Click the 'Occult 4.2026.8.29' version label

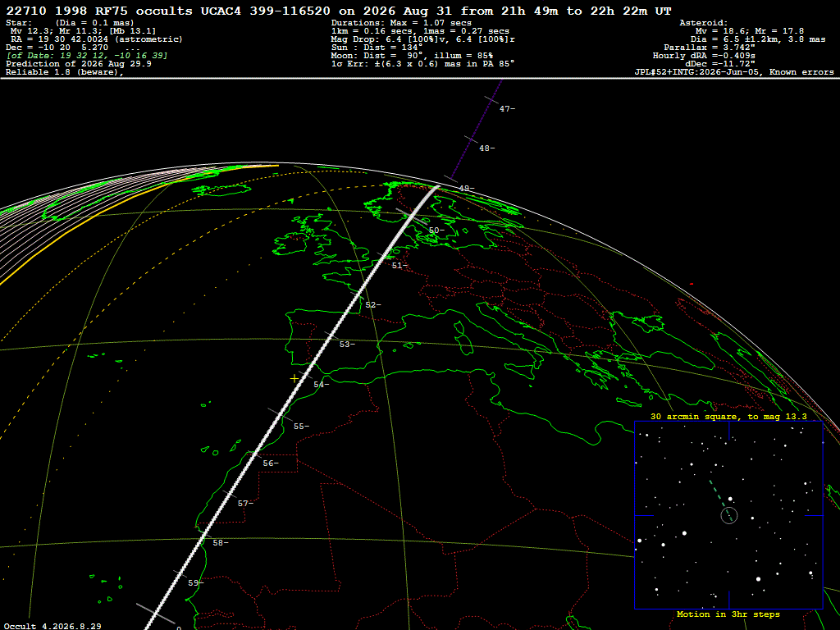[x=52, y=626]
